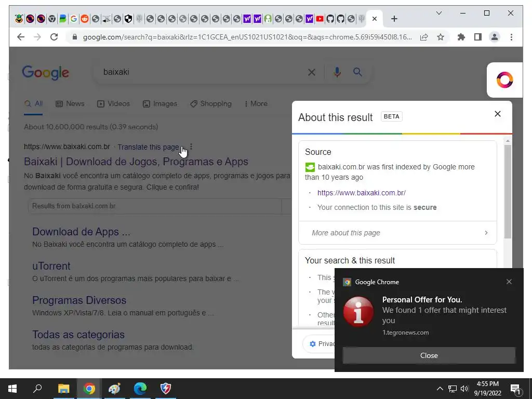This screenshot has width=532, height=399.
Task: Expand the More search options menu
Action: [256, 103]
